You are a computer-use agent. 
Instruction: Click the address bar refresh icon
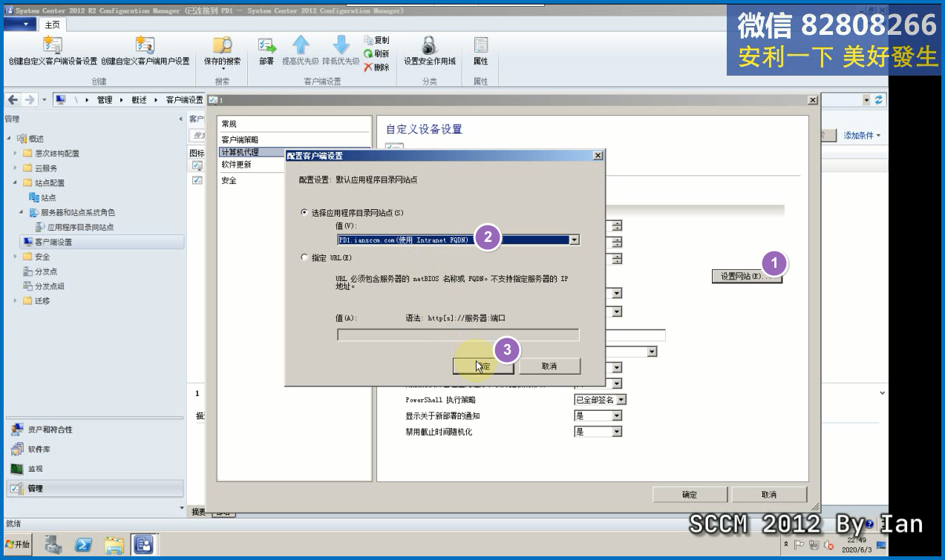pos(880,99)
